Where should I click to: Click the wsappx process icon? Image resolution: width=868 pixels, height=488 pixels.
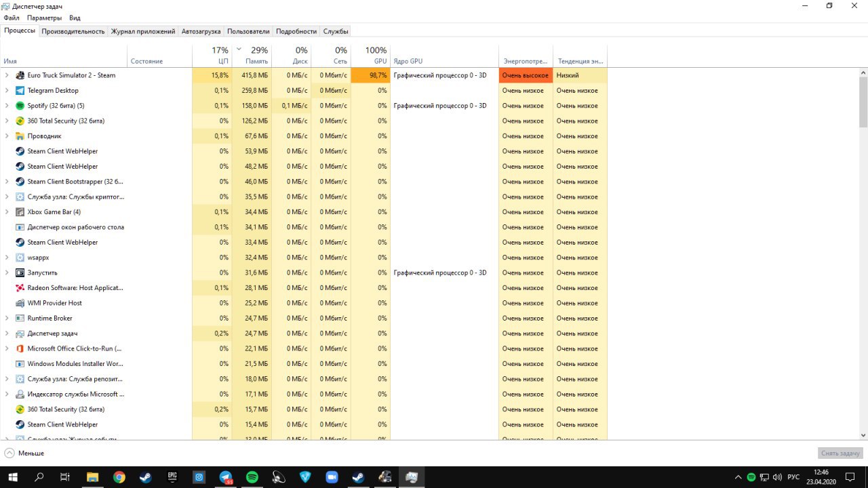pyautogui.click(x=20, y=258)
